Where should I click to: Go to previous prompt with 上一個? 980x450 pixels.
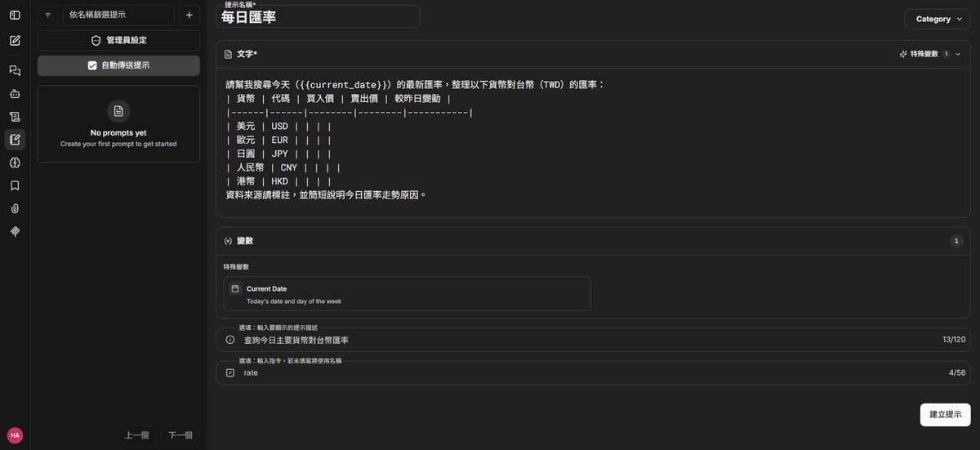click(x=136, y=435)
